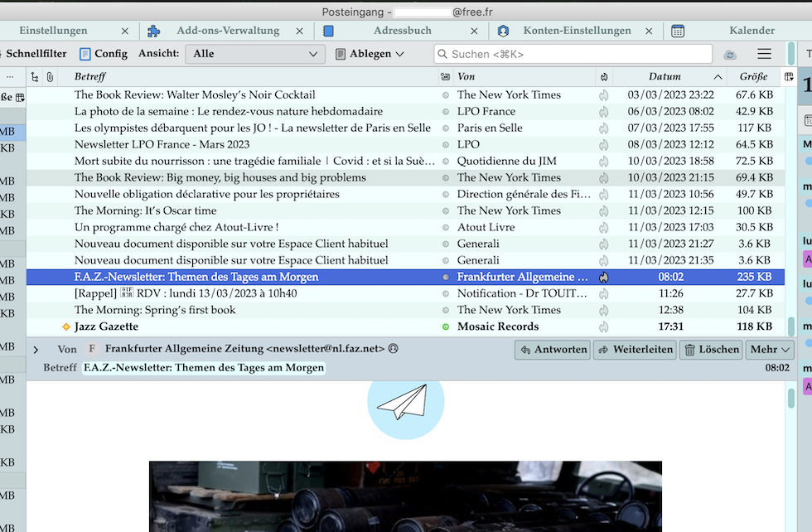Click the Konten-Einstellungen tab's hexagon icon
The height and width of the screenshot is (532, 812).
click(x=503, y=31)
